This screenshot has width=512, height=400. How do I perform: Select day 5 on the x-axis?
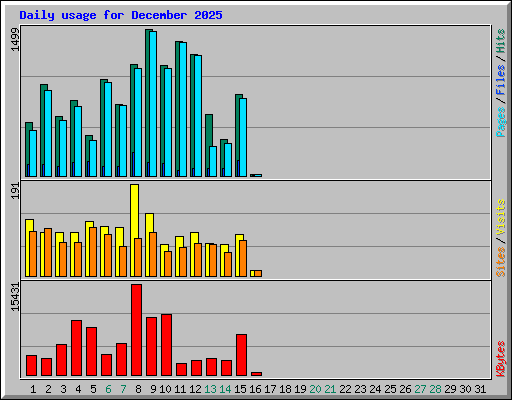93,389
